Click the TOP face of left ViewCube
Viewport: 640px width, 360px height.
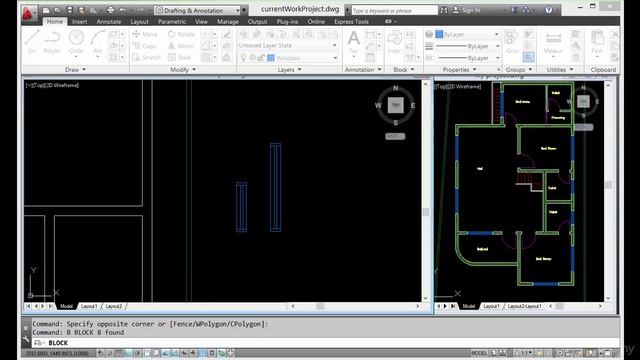pyautogui.click(x=396, y=105)
